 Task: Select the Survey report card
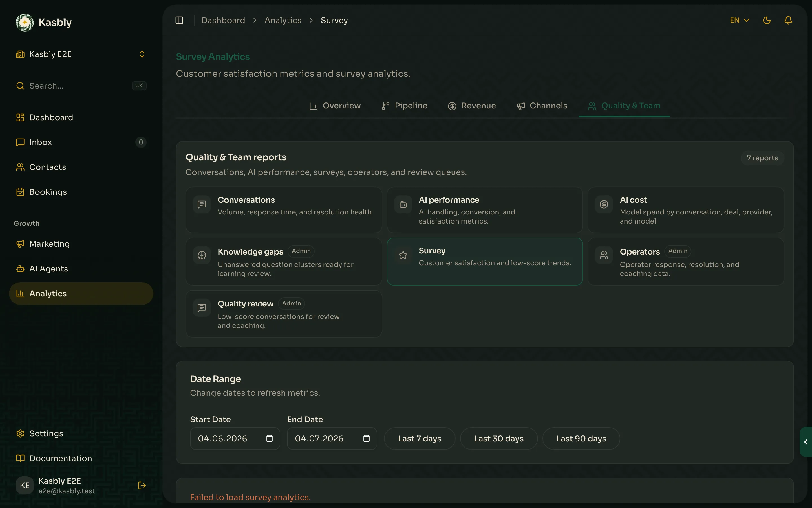tap(485, 262)
